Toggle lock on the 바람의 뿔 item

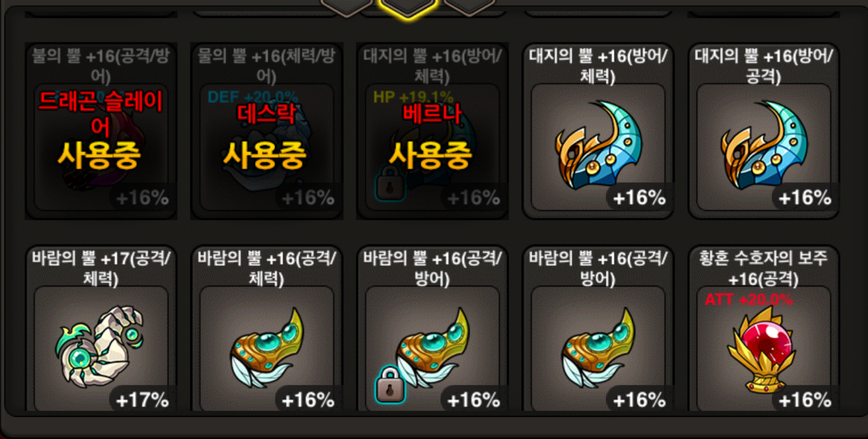[x=390, y=385]
